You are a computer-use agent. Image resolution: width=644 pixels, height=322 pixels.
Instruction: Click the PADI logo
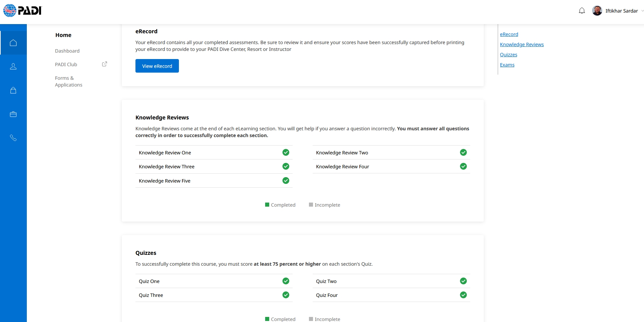pyautogui.click(x=22, y=11)
